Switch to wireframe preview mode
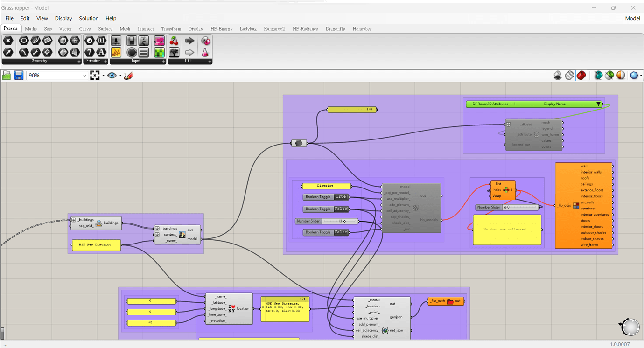 point(569,76)
